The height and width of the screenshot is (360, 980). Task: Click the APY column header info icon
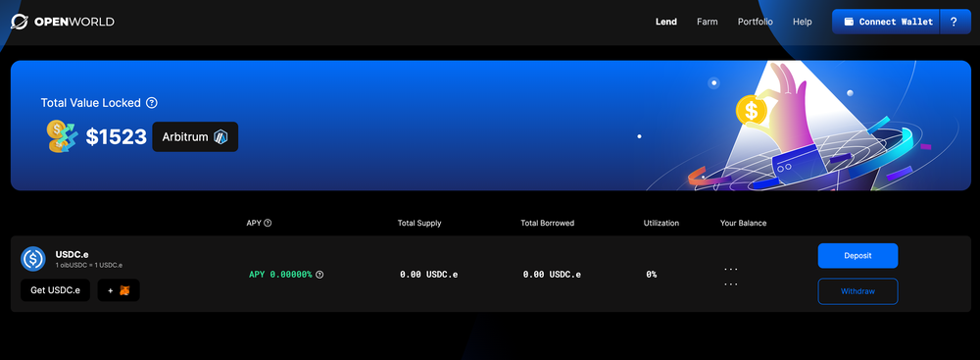pos(269,223)
